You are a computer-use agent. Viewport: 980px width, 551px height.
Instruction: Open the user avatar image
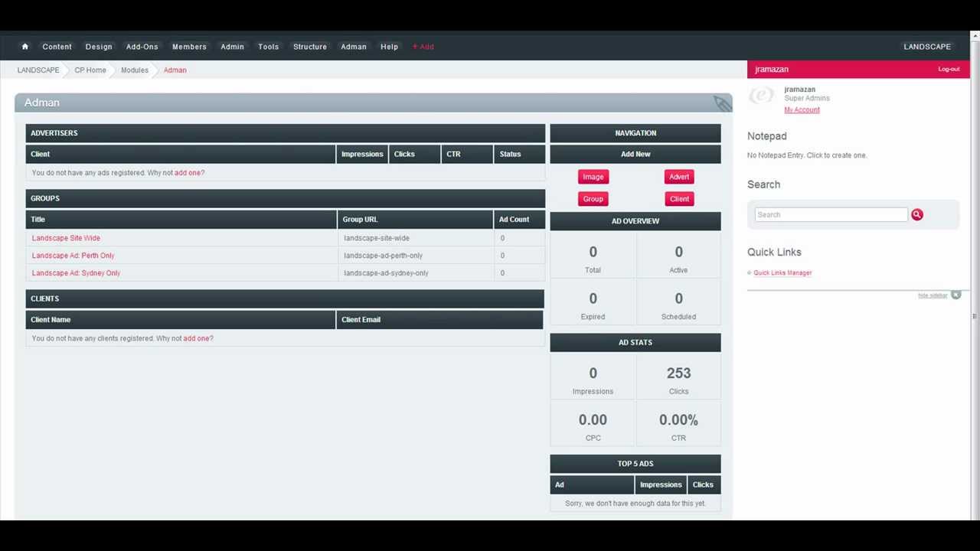tap(761, 95)
